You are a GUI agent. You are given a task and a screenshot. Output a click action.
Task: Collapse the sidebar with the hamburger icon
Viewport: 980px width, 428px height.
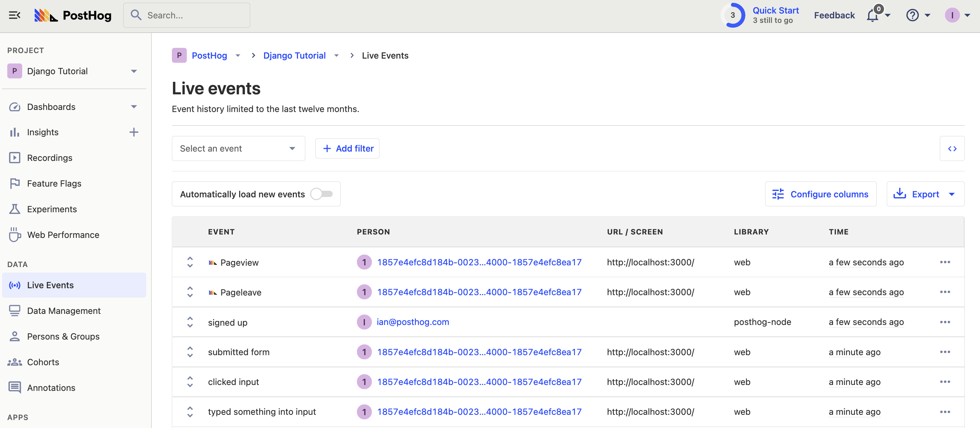click(15, 15)
